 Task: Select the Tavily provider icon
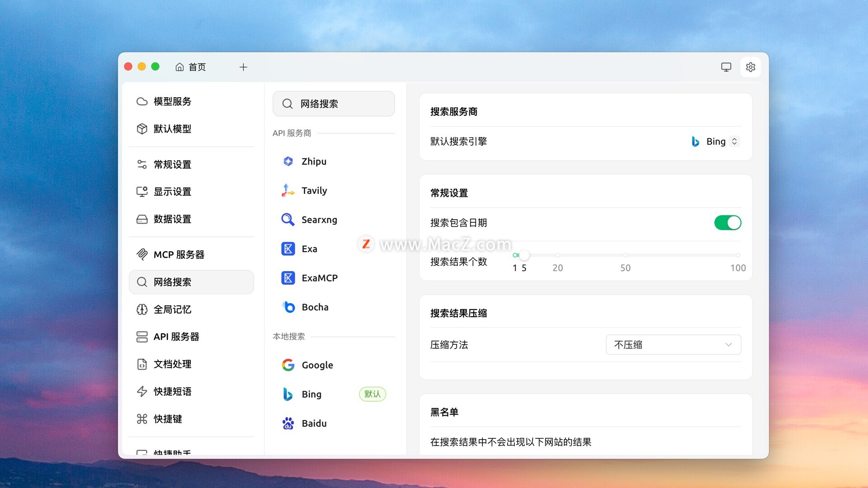[288, 191]
